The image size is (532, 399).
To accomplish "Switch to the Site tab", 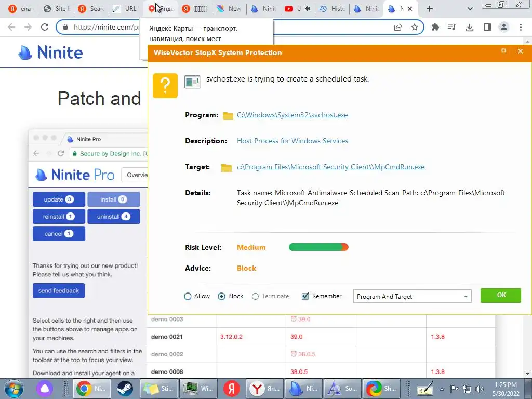I will click(57, 9).
